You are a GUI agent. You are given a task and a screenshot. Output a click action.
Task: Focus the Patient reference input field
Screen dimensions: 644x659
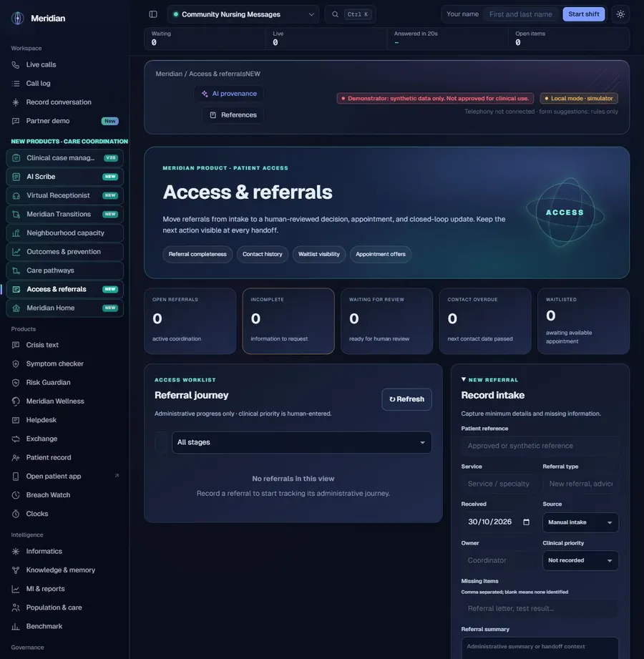(540, 446)
